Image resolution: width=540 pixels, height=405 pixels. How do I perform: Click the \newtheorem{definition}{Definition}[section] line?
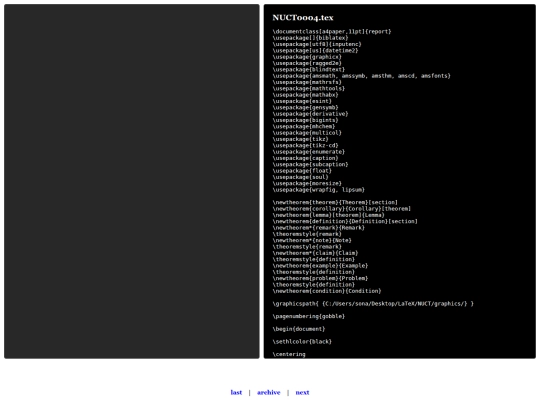pyautogui.click(x=345, y=221)
